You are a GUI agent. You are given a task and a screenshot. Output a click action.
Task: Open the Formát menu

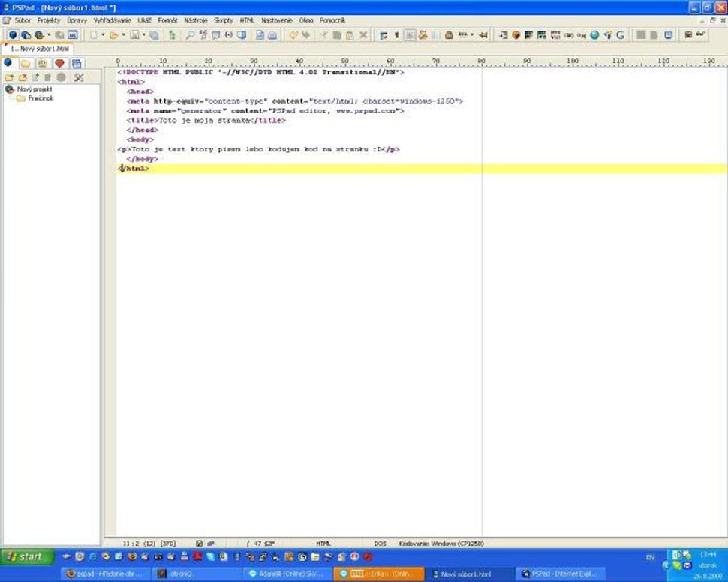pyautogui.click(x=167, y=20)
